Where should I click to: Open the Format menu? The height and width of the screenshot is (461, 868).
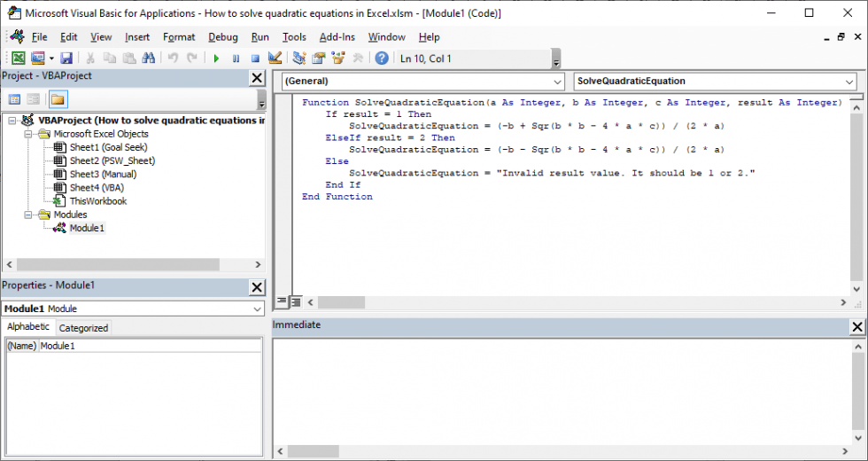click(x=179, y=37)
